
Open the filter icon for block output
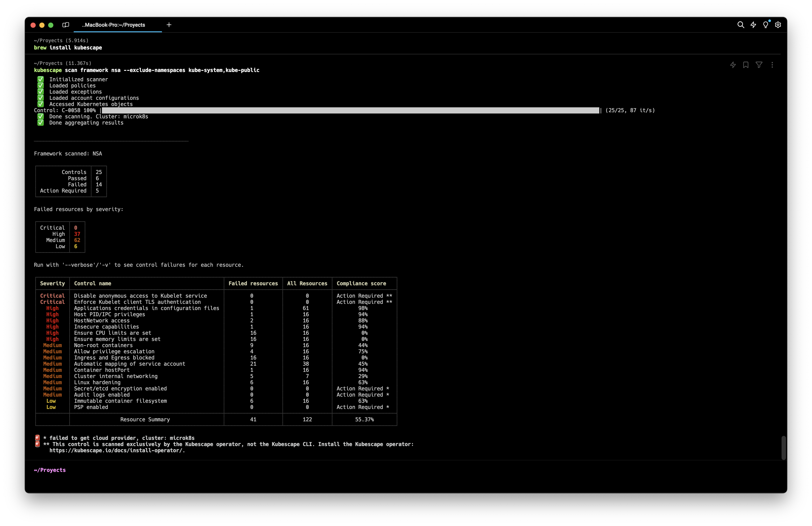tap(759, 65)
